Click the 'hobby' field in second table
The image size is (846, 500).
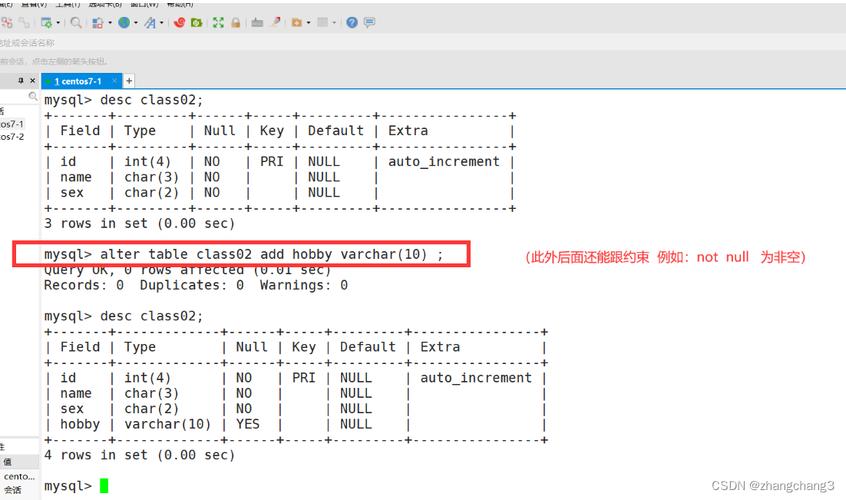coord(80,424)
